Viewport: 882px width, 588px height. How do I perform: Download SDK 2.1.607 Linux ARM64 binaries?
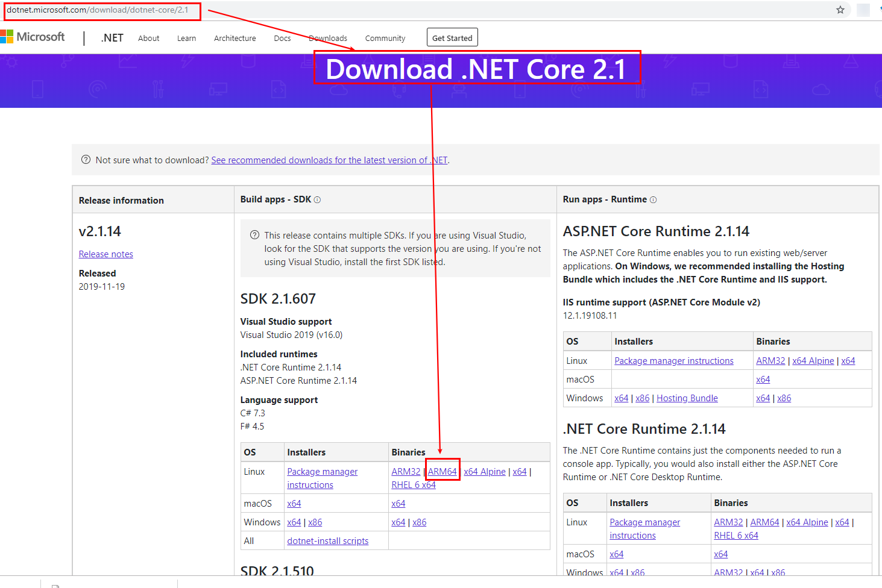click(443, 472)
